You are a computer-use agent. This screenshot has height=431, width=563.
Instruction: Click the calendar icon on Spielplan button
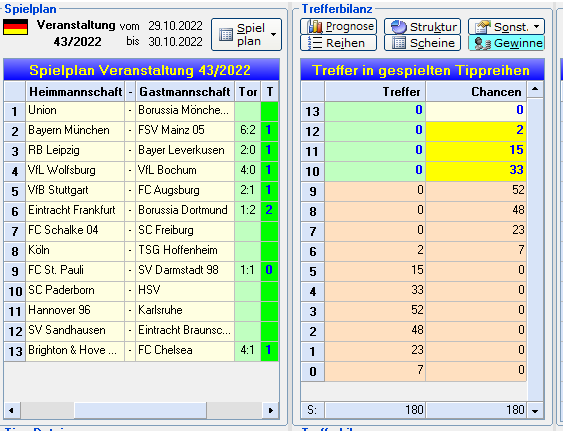(226, 35)
